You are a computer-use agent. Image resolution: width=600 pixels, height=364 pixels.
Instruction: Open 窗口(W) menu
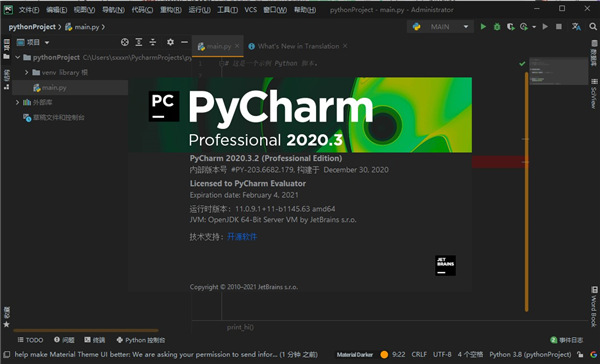point(275,10)
